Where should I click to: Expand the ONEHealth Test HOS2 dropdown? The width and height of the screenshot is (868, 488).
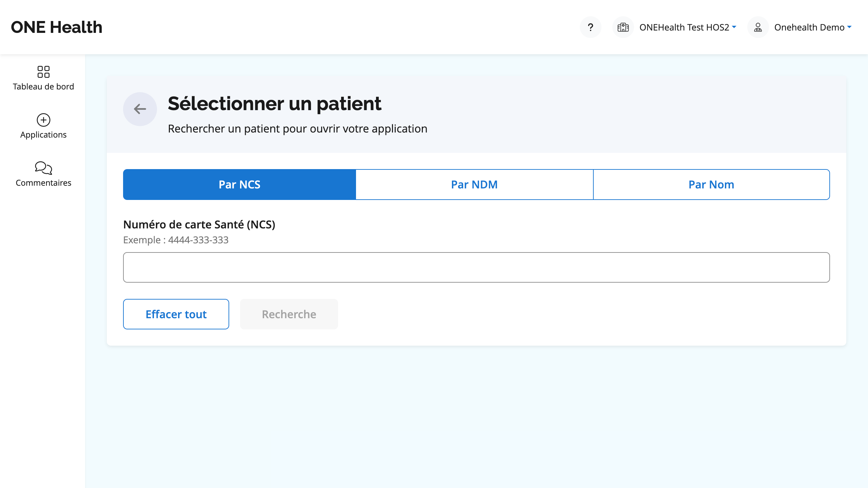coord(688,27)
